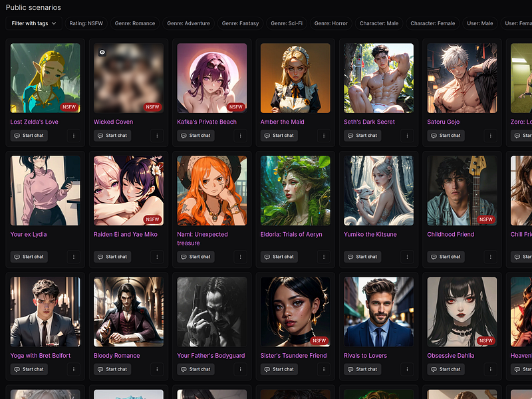
Task: Start chat with Your ex Lydia
Action: (29, 257)
